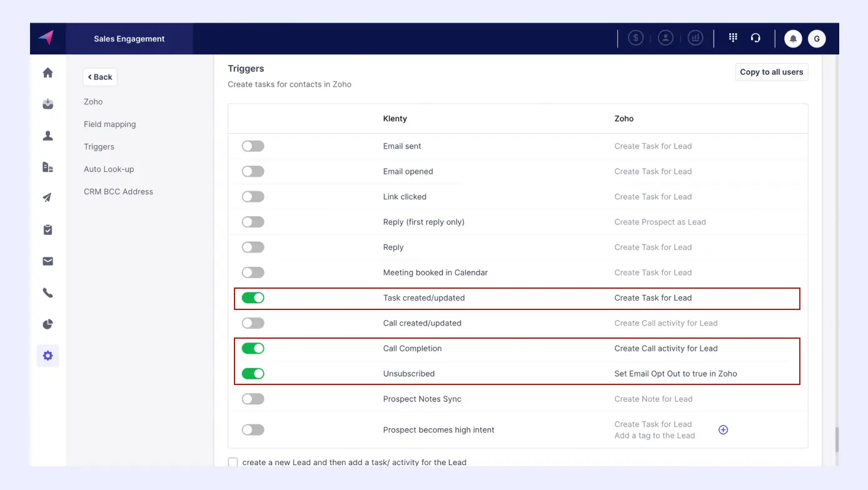This screenshot has width=868, height=490.
Task: Open the envelope mail sidebar icon
Action: tap(48, 261)
